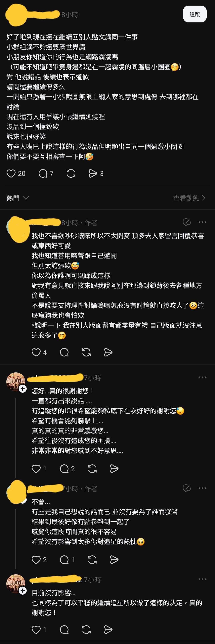Open more options on first author reply
Viewport: 215px width, 644px height.
pos(202,222)
